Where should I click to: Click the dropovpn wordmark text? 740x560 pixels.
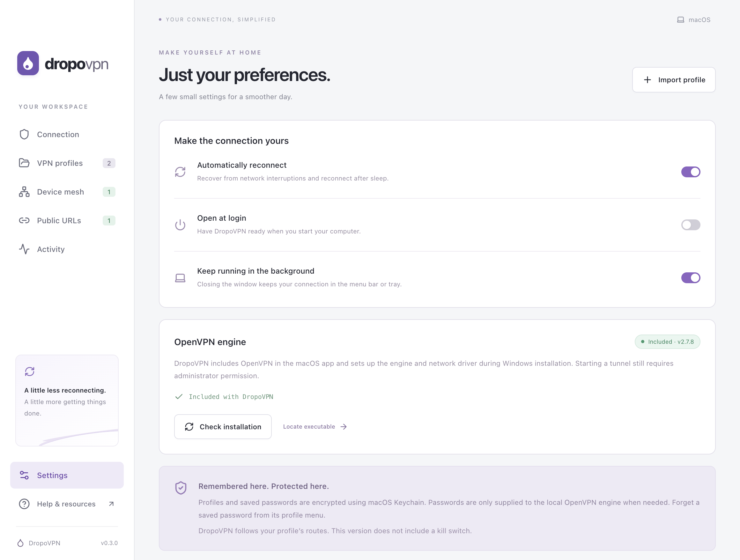point(77,64)
